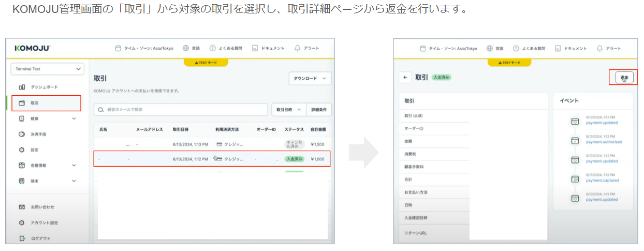The width and height of the screenshot is (644, 251).
Task: Click the ログアウト icon
Action: tap(22, 239)
